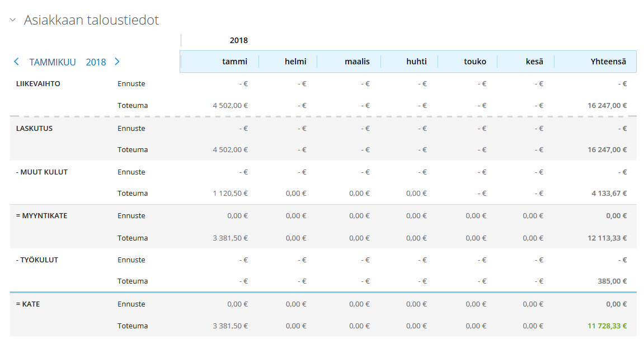Select the helmi column header

pos(295,62)
